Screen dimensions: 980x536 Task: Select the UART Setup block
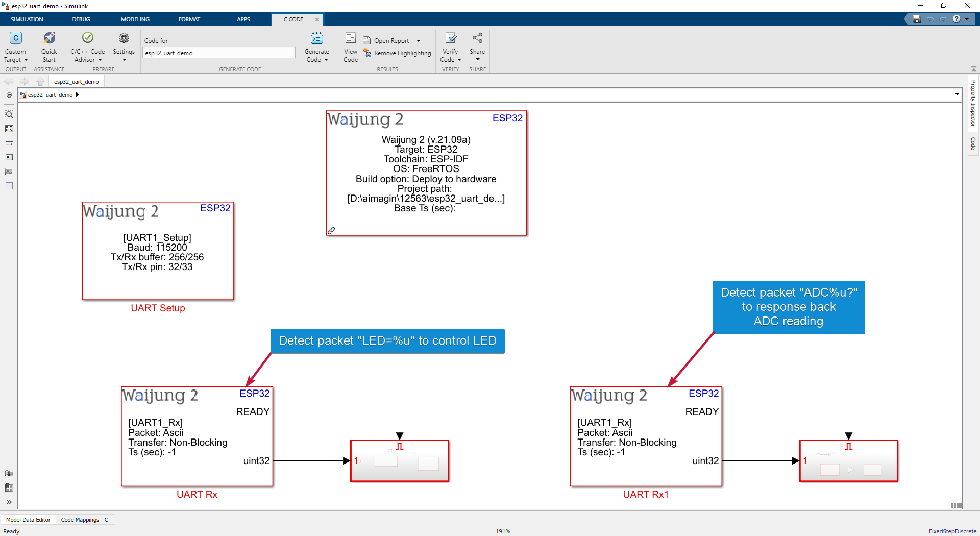pyautogui.click(x=158, y=251)
